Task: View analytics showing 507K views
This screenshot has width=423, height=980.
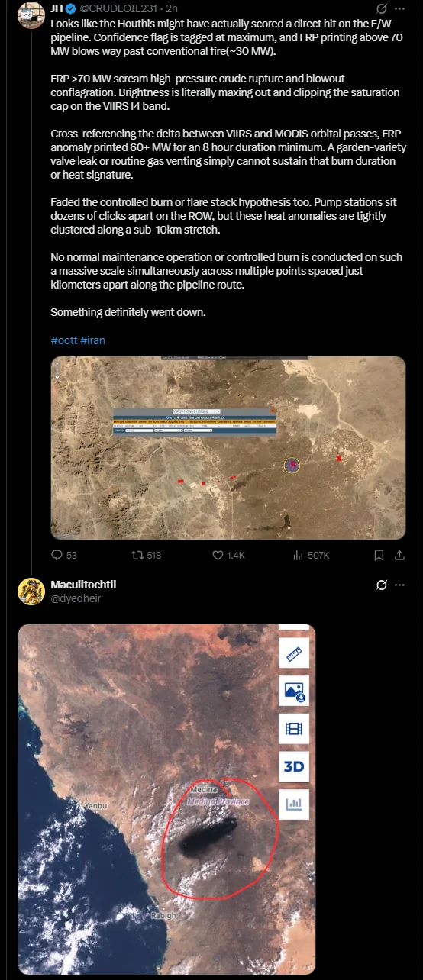Action: (x=299, y=556)
